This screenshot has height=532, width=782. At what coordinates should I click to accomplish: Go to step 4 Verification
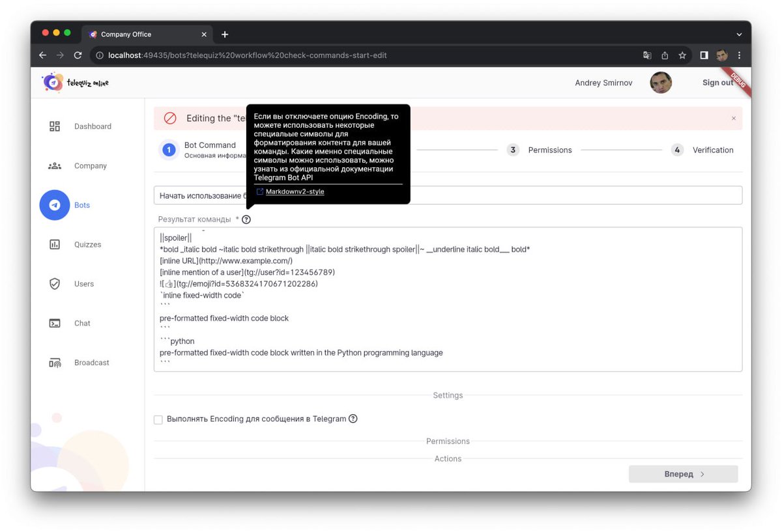click(702, 150)
